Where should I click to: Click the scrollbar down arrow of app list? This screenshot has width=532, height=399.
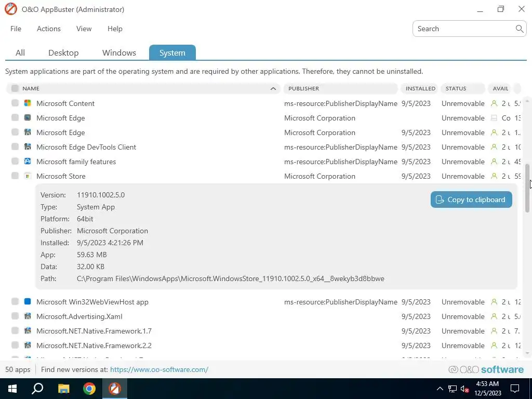click(527, 354)
